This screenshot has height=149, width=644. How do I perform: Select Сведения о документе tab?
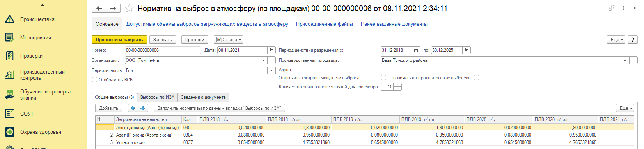point(203,97)
